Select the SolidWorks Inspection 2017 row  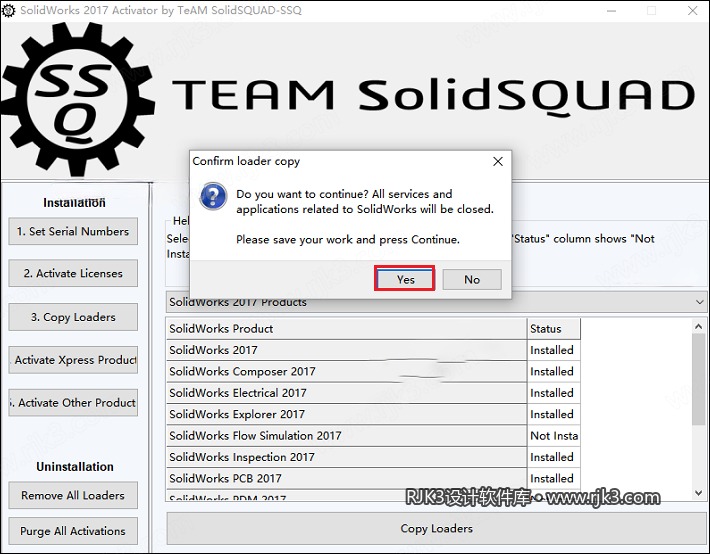point(374,457)
